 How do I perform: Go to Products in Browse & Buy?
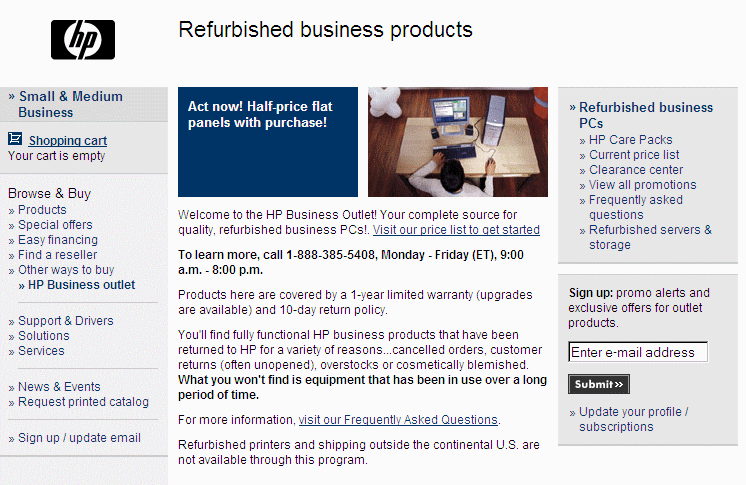click(x=42, y=210)
